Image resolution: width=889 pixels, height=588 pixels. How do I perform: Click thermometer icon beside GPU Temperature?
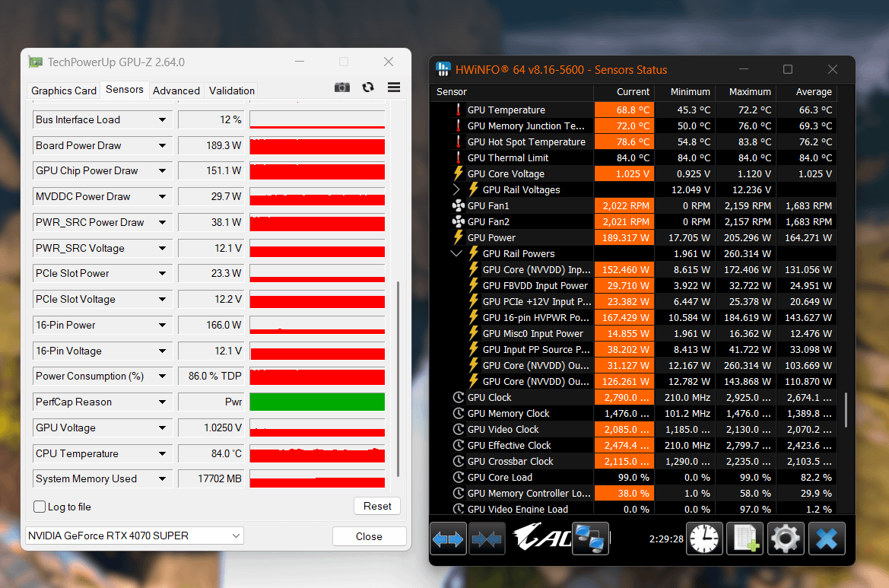tap(458, 110)
